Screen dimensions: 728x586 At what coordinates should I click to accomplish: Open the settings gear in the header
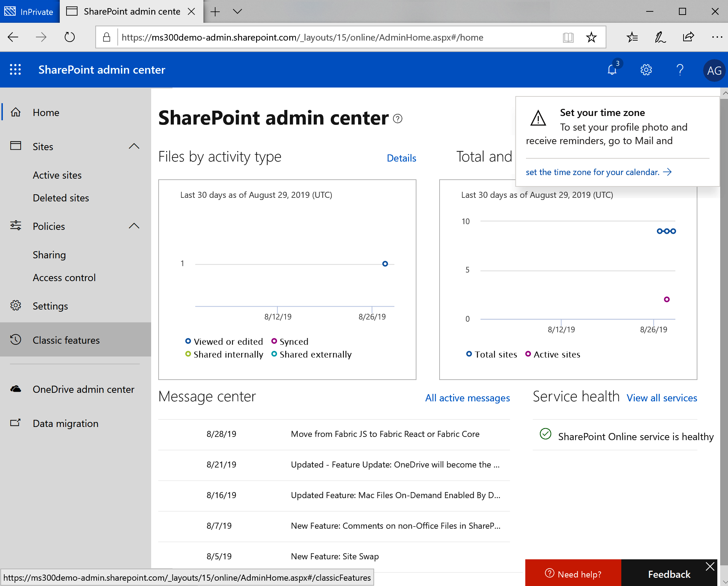[x=646, y=70]
